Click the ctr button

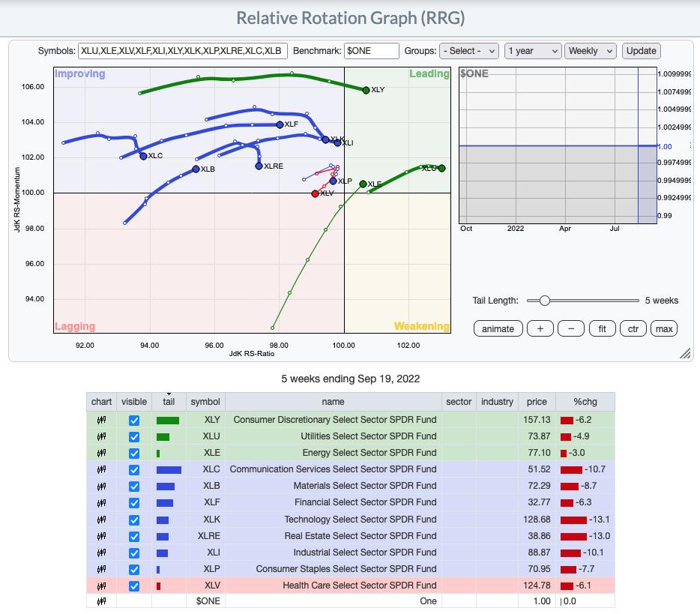point(633,329)
